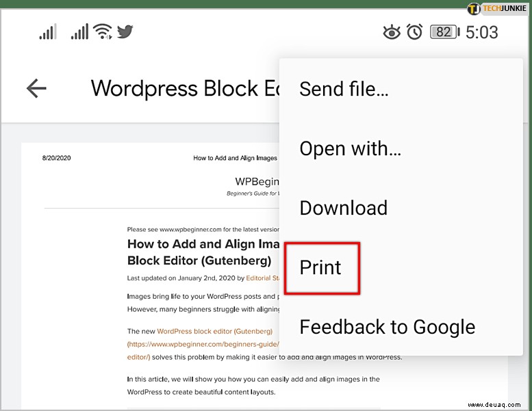Tap the Wi-Fi status icon
Image resolution: width=532 pixels, height=411 pixels.
[103, 32]
